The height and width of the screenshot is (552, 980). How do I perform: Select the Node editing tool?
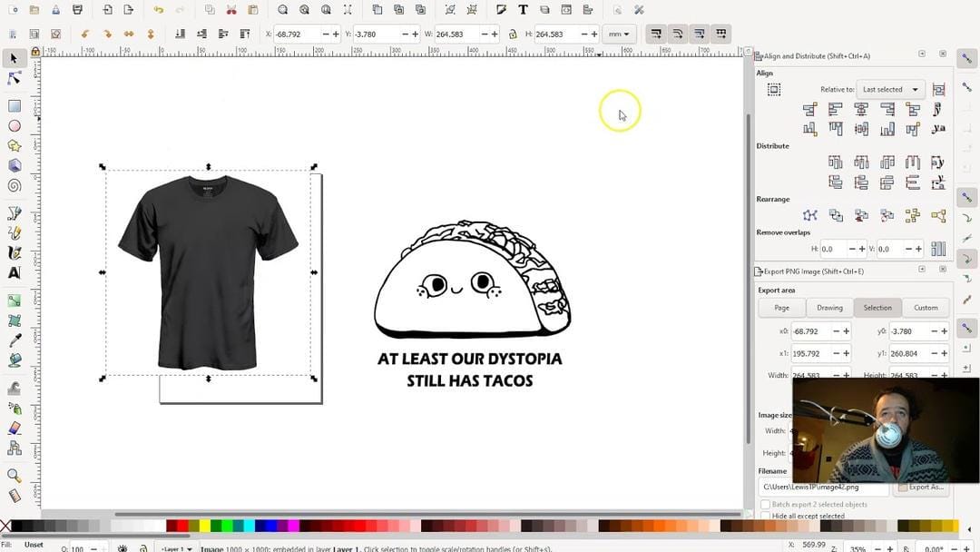point(15,79)
